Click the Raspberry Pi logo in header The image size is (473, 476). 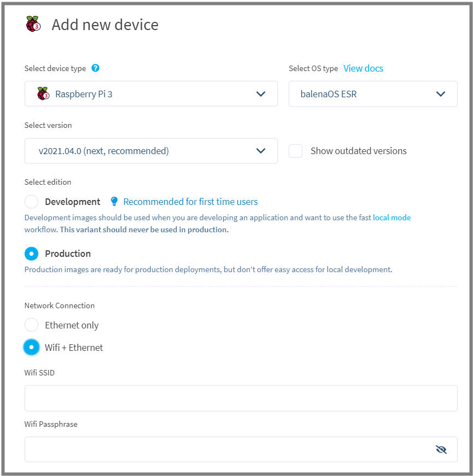33,24
